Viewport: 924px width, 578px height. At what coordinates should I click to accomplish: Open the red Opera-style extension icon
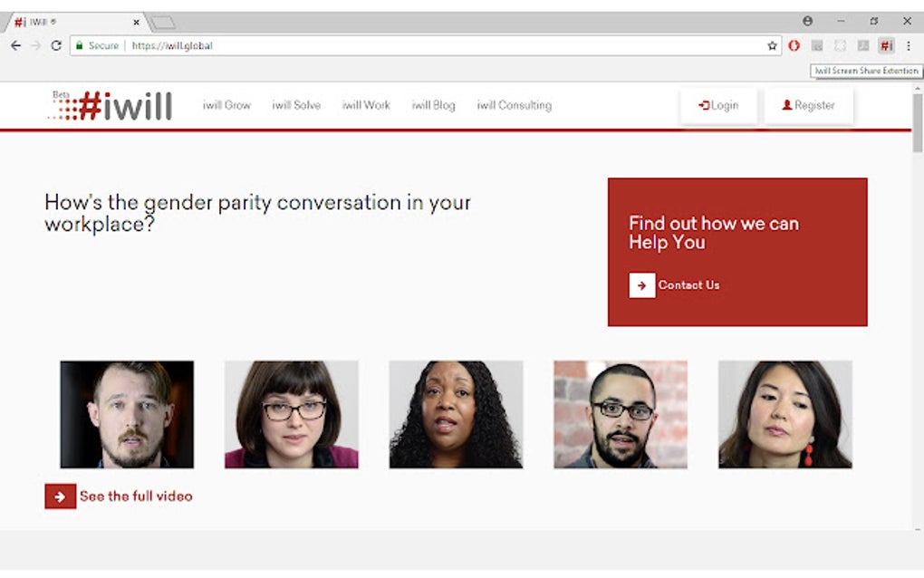794,45
